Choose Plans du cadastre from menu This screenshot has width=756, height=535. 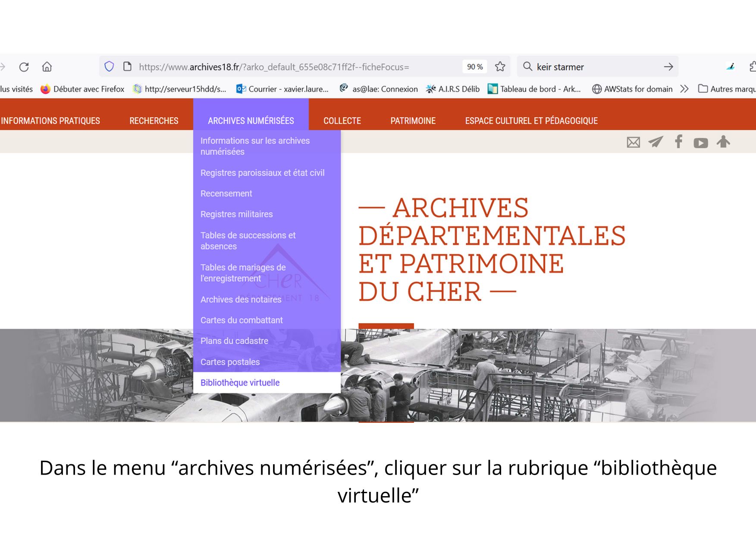click(234, 341)
